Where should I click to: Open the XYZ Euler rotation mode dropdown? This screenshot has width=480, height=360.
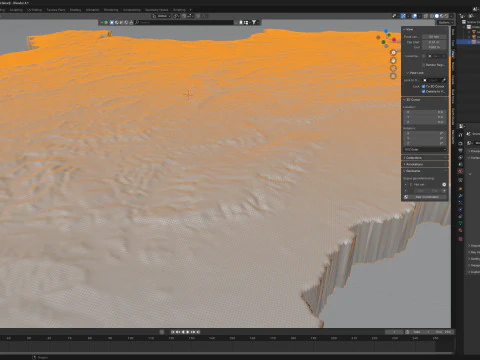(x=425, y=150)
